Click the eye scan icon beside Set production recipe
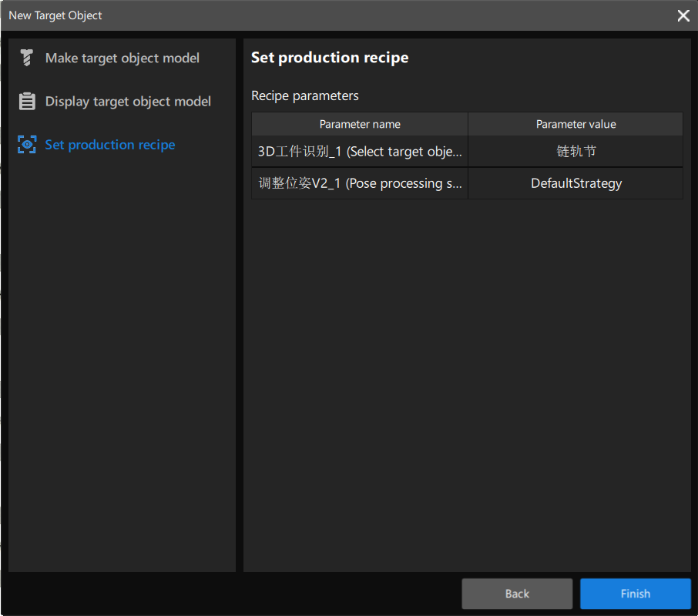 pos(27,145)
